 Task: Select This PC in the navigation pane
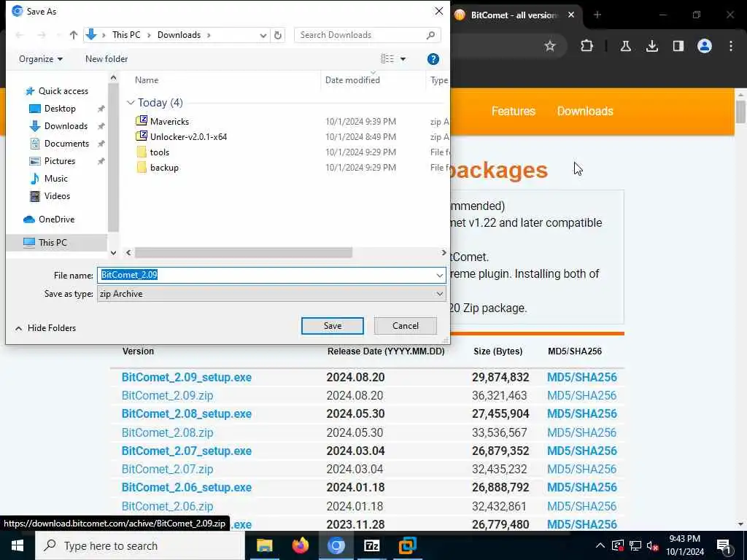(53, 242)
